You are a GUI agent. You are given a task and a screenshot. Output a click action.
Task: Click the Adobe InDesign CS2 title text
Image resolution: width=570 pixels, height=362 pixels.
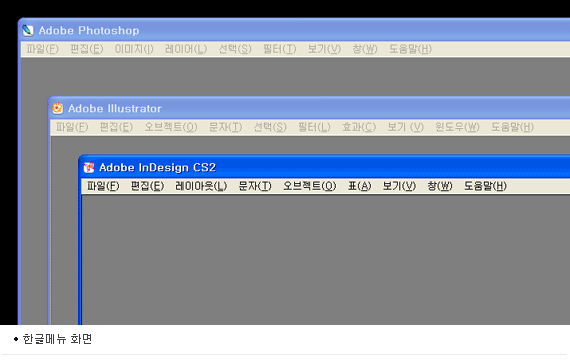157,168
